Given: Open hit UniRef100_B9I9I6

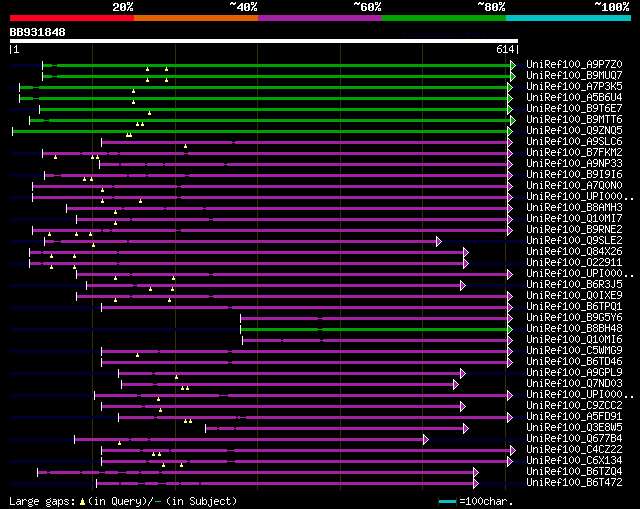Looking at the screenshot, I should (574, 175).
